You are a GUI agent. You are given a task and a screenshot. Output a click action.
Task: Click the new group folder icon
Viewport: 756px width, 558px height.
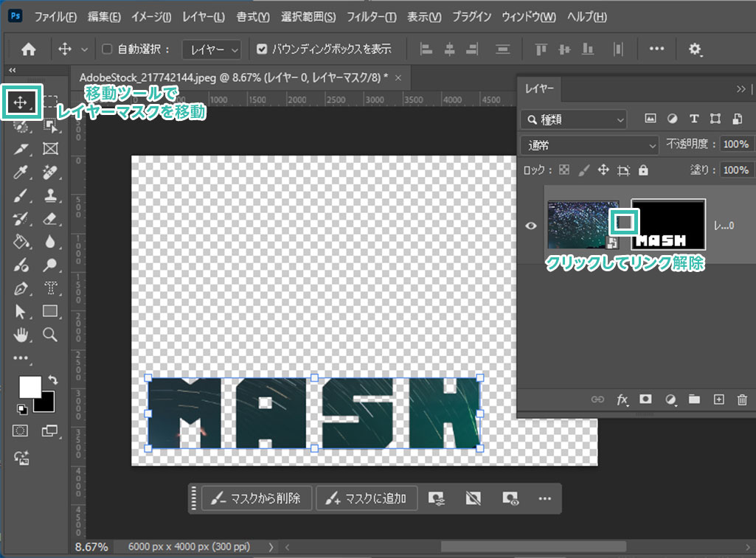tap(694, 399)
